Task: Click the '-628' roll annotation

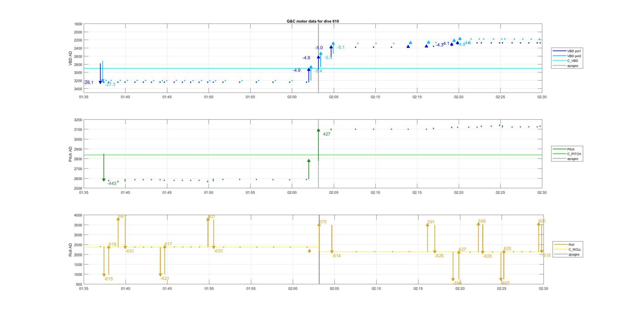Action: (x=487, y=256)
